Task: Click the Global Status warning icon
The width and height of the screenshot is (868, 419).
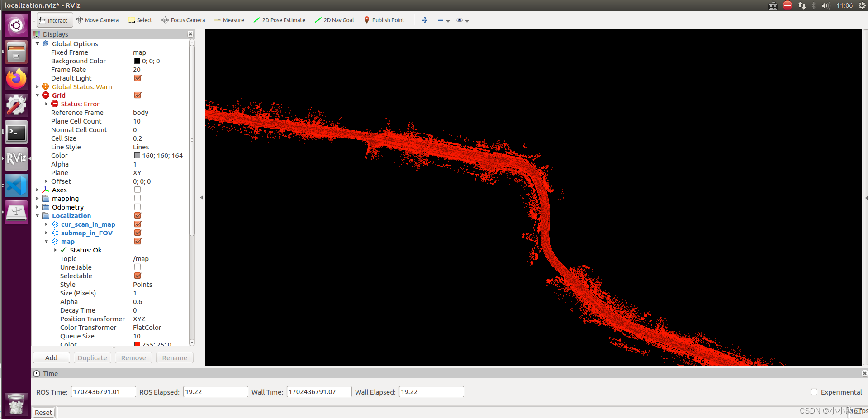Action: (x=46, y=86)
